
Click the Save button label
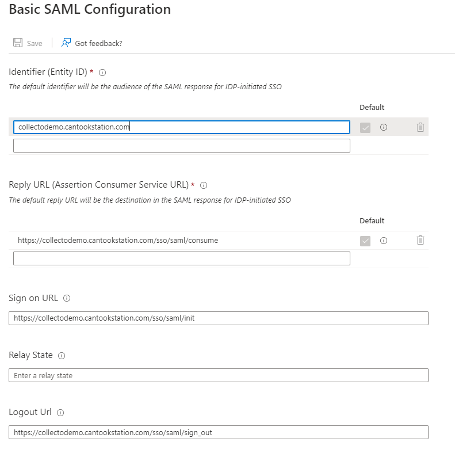click(x=35, y=43)
